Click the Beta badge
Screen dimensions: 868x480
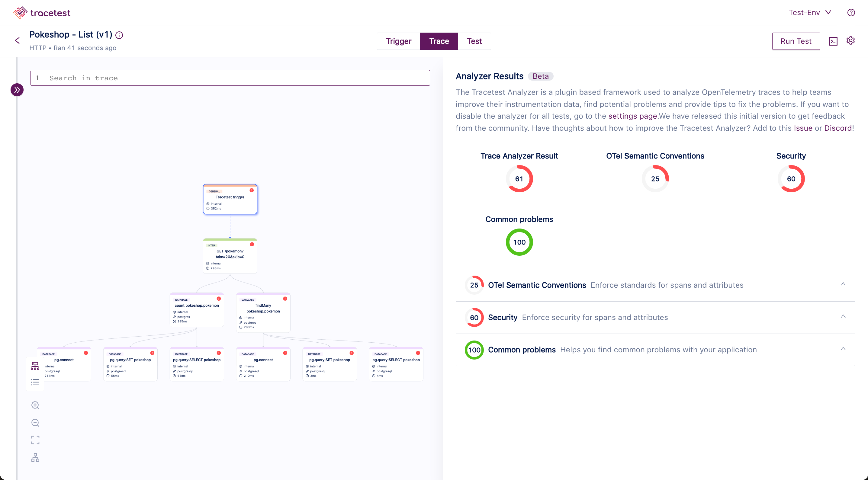(541, 76)
